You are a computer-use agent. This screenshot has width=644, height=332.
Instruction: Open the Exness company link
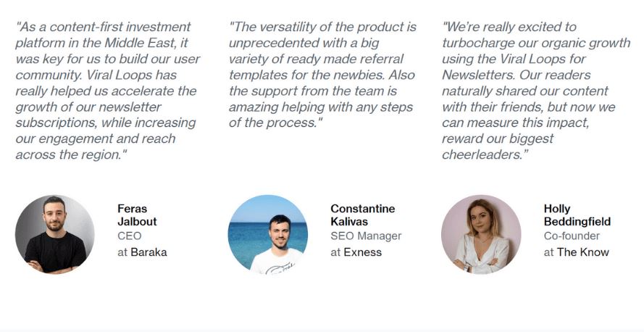362,252
